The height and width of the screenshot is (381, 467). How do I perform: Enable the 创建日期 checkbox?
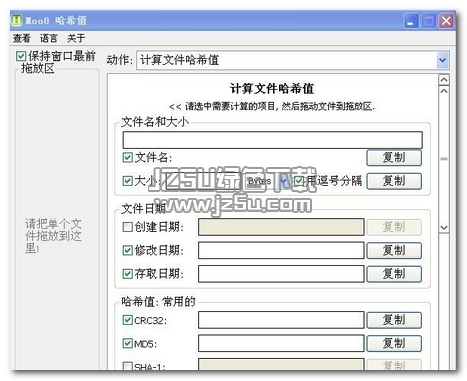tap(127, 227)
